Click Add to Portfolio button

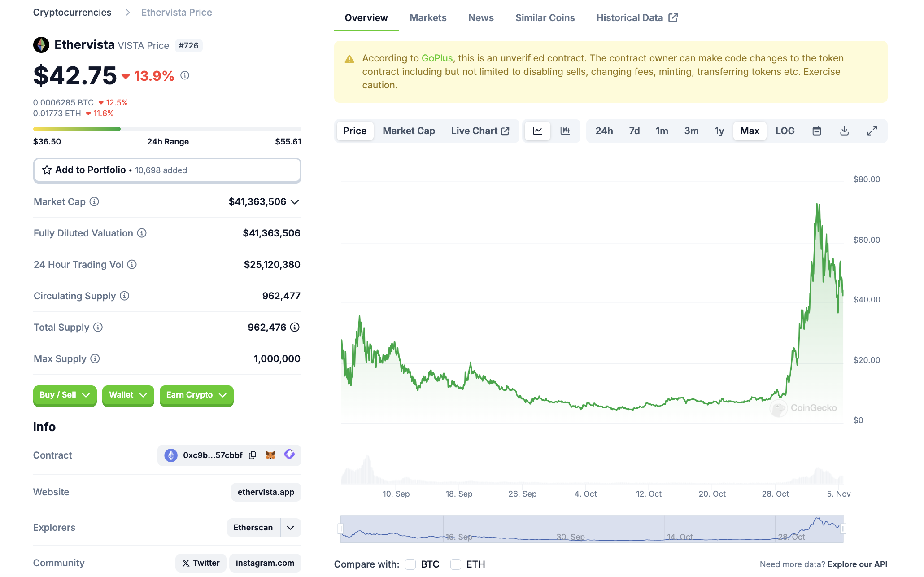(167, 170)
